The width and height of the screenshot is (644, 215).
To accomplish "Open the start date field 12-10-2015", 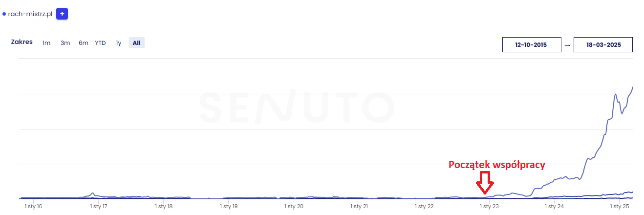I will (x=531, y=44).
